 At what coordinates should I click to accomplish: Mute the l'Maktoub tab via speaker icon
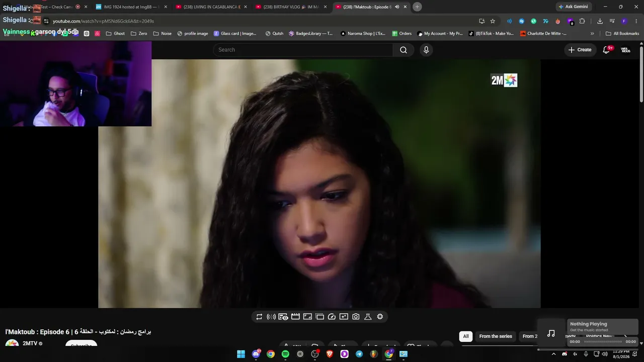(397, 7)
